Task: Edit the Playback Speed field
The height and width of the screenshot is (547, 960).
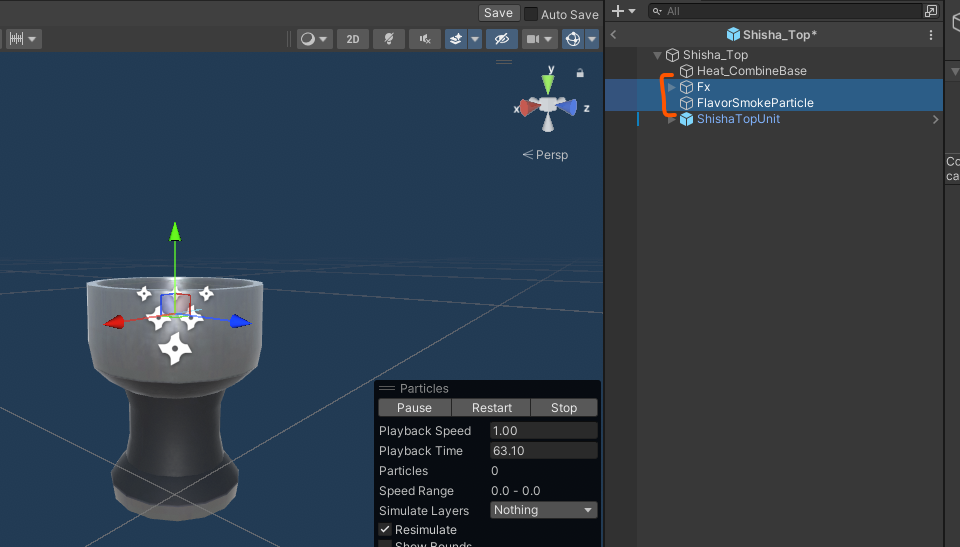Action: (544, 431)
